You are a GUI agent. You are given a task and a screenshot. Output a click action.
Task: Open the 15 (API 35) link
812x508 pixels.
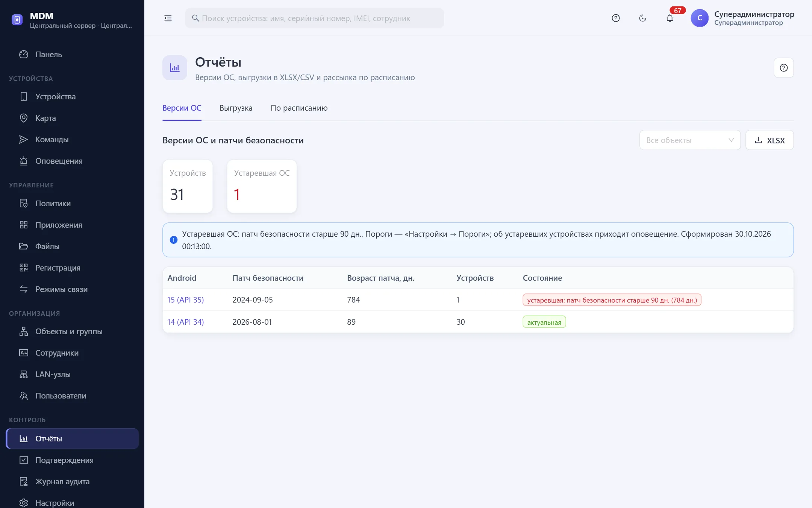pos(186,300)
